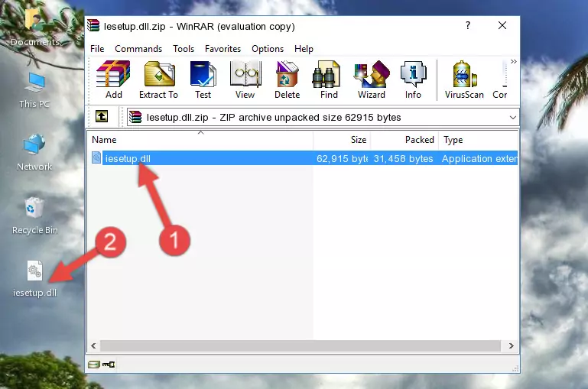Start VirusScan on the archive
This screenshot has height=389, width=588.
464,79
